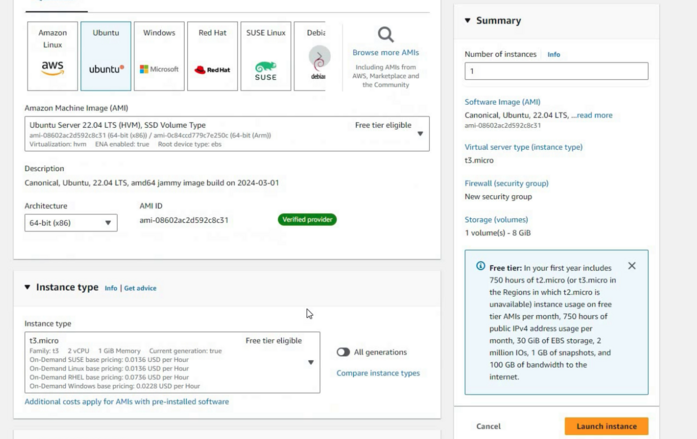Select the Amazon Linux AMI tile

coord(52,56)
